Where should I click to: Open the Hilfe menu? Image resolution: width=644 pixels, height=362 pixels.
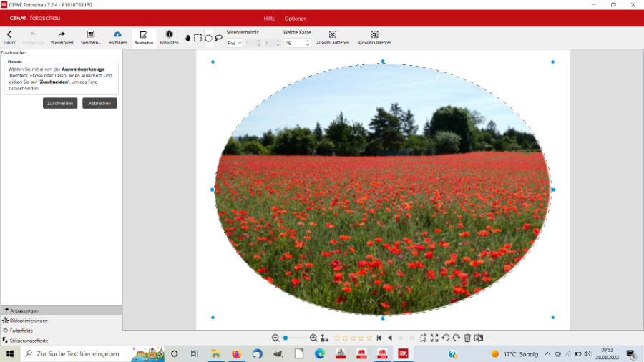269,19
